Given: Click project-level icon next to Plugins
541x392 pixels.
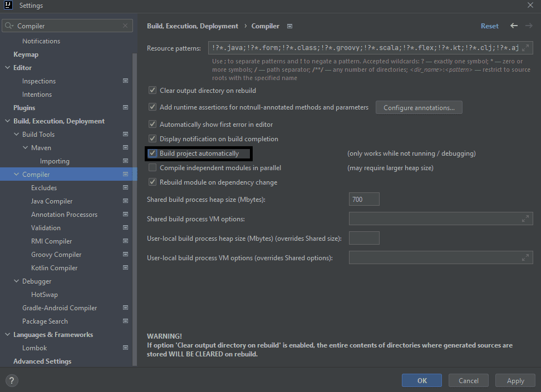Looking at the screenshot, I should pyautogui.click(x=126, y=107).
